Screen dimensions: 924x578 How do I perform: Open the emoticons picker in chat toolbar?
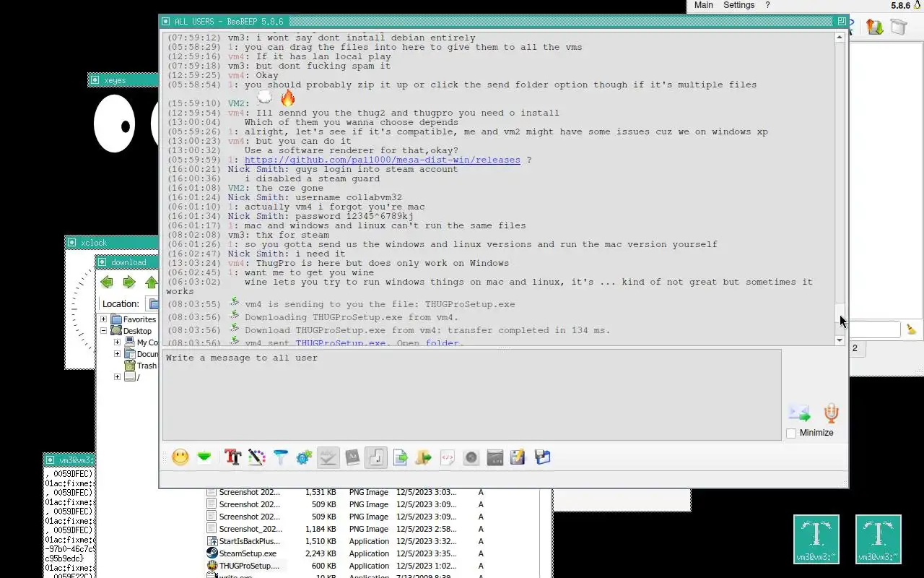click(x=180, y=457)
